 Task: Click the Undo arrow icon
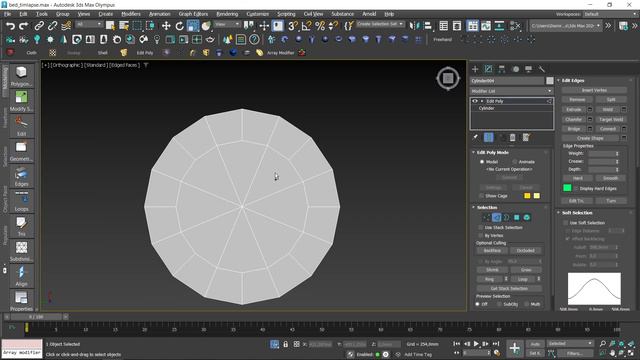[10, 26]
